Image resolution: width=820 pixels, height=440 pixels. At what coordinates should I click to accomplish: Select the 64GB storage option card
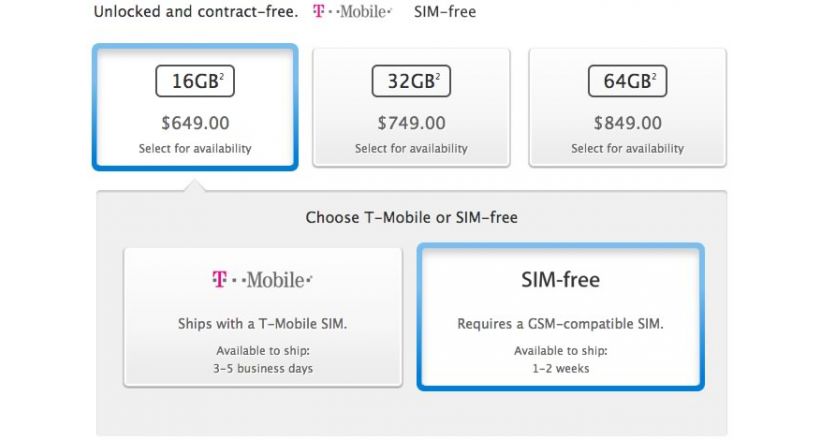628,108
